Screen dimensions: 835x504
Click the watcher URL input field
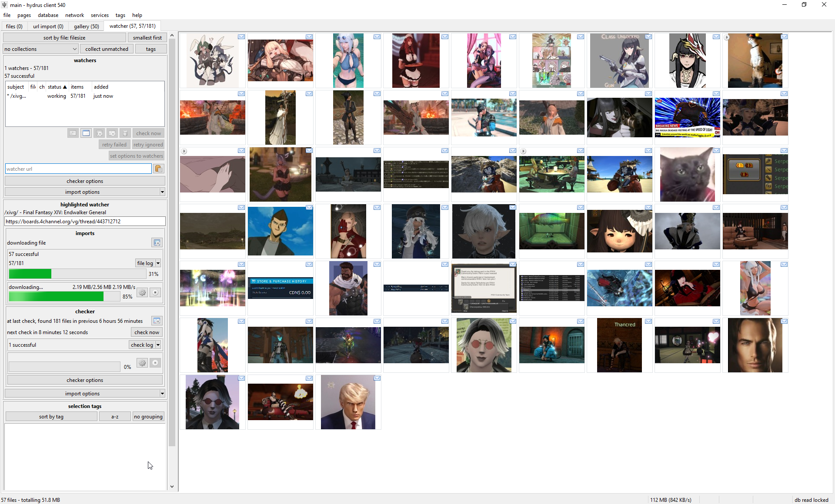[x=78, y=169]
